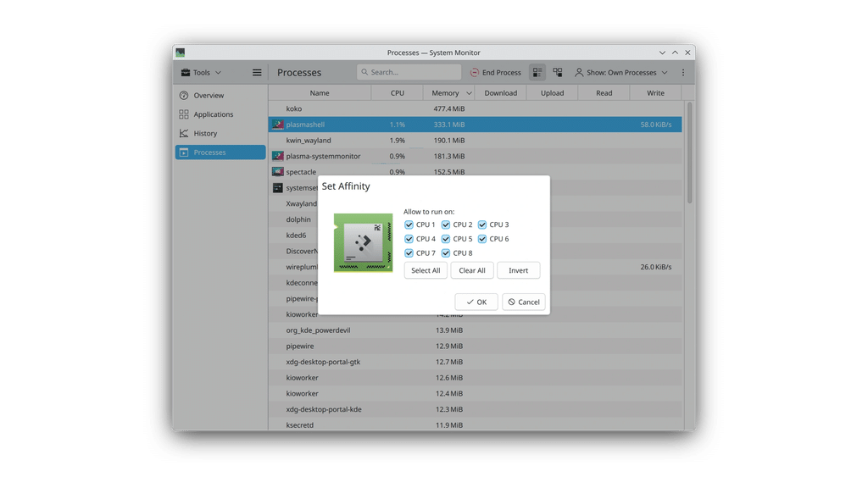The height and width of the screenshot is (488, 868).
Task: Switch to list view mode icon
Action: (x=537, y=73)
